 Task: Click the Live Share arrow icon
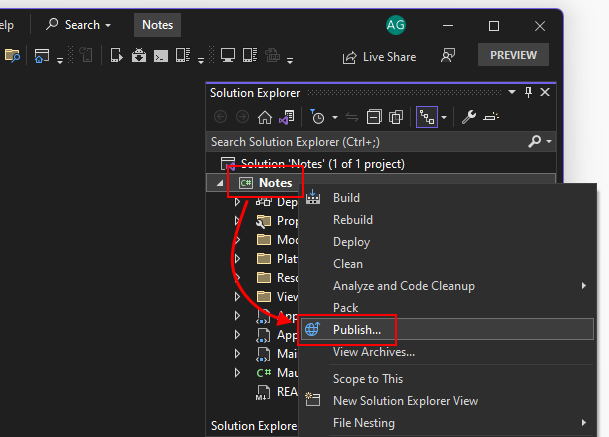349,57
